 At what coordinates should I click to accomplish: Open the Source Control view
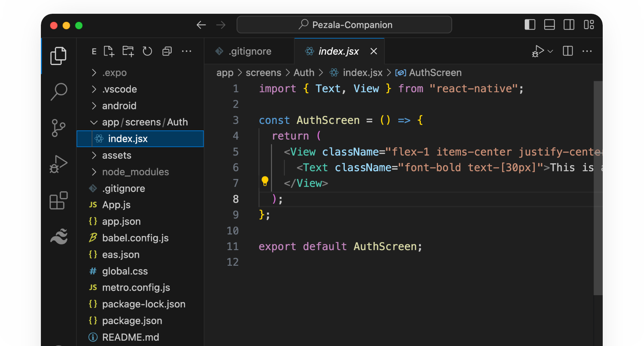58,128
